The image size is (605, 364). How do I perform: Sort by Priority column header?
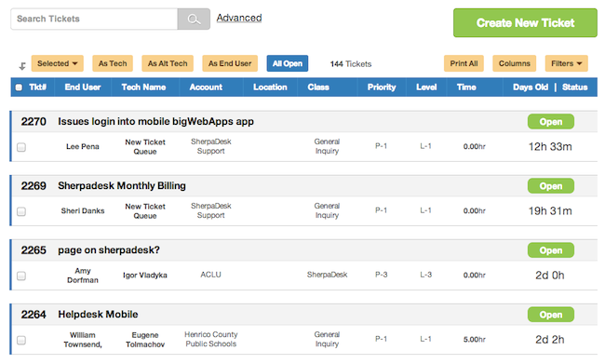point(382,88)
